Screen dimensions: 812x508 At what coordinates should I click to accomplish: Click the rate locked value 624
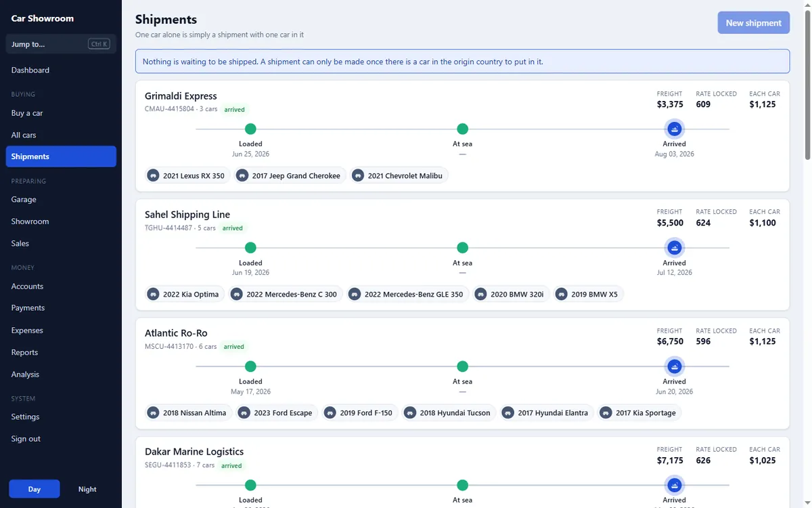[703, 223]
